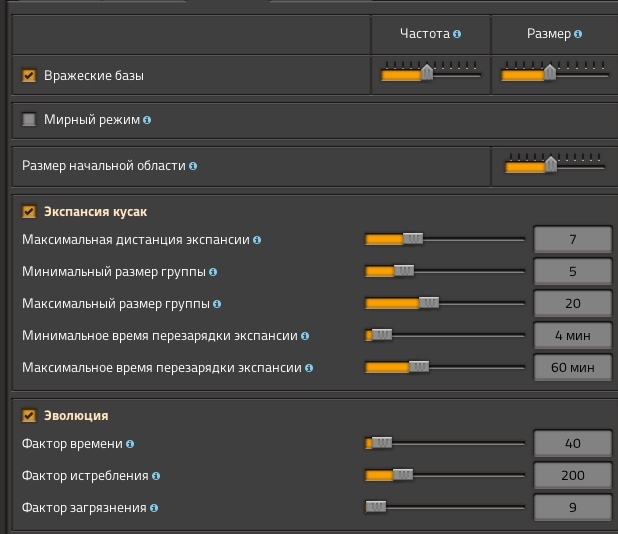Screen dimensions: 618x534
Task: Uncheck the Экспансия кусак checkbox
Action: 29,212
